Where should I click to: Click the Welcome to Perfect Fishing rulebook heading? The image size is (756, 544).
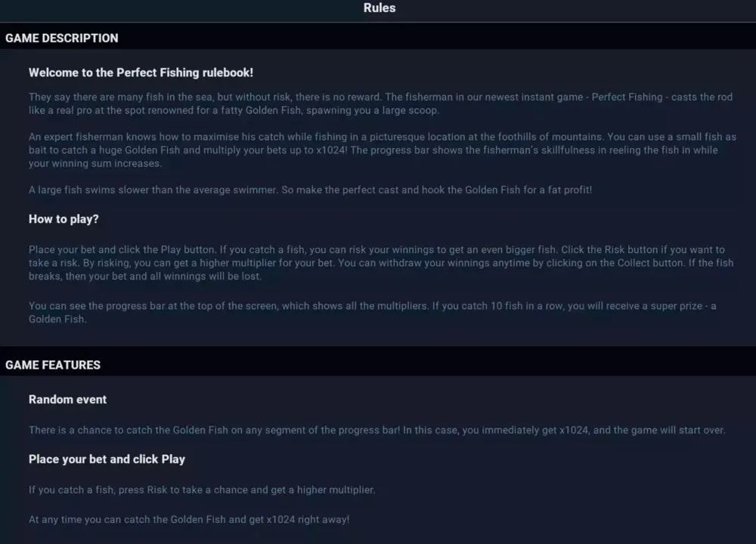141,73
